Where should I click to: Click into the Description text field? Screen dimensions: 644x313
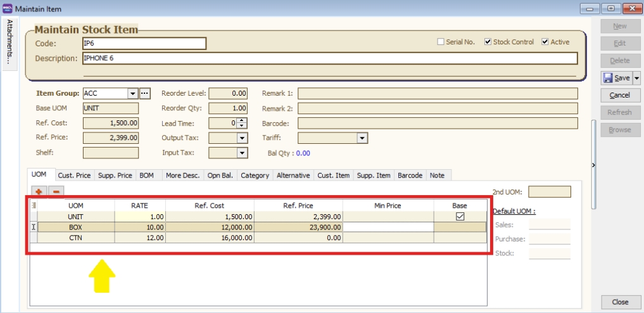point(329,58)
